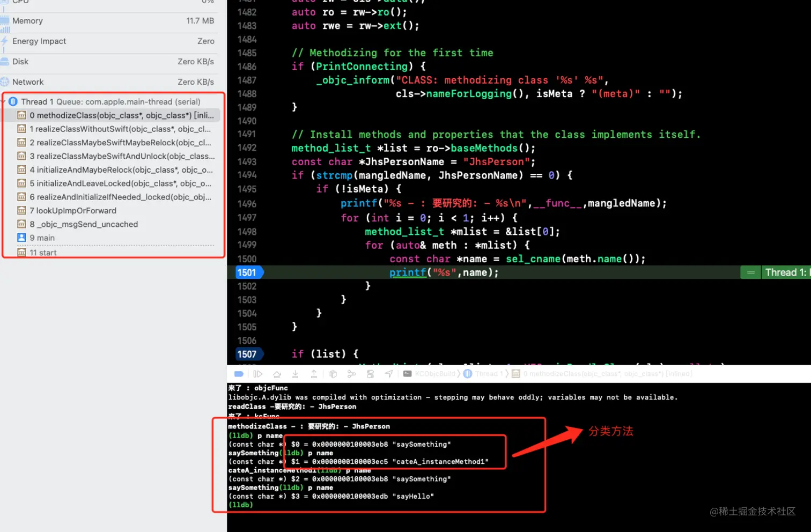The image size is (811, 532).
Task: Click the Network gauge icon
Action: point(5,82)
